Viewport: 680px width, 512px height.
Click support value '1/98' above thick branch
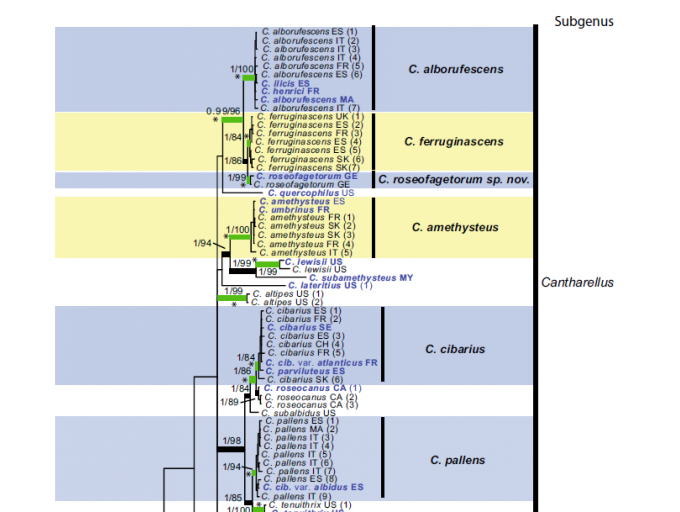(232, 441)
